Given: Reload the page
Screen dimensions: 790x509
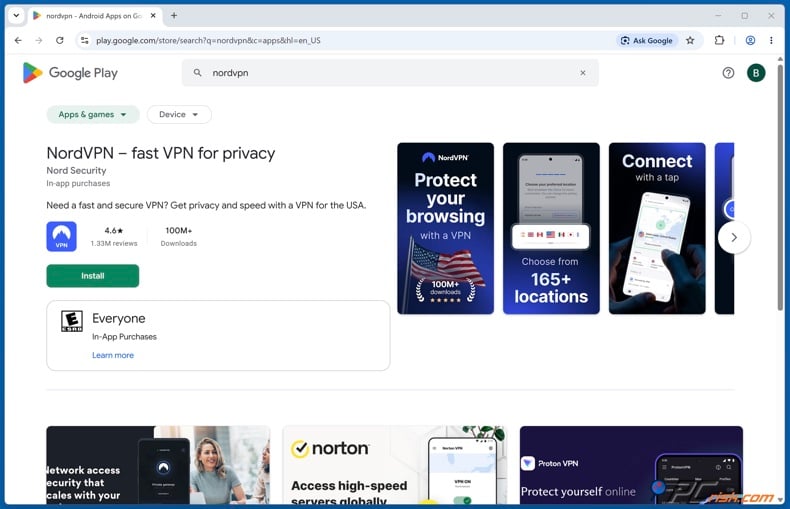Looking at the screenshot, I should pyautogui.click(x=59, y=40).
